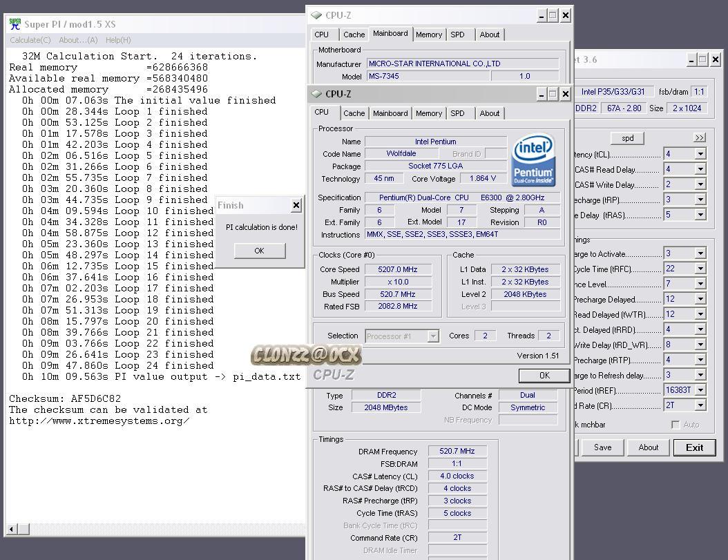The height and width of the screenshot is (560, 728).
Task: Click the Multiplier value x 10.0
Action: point(398,282)
